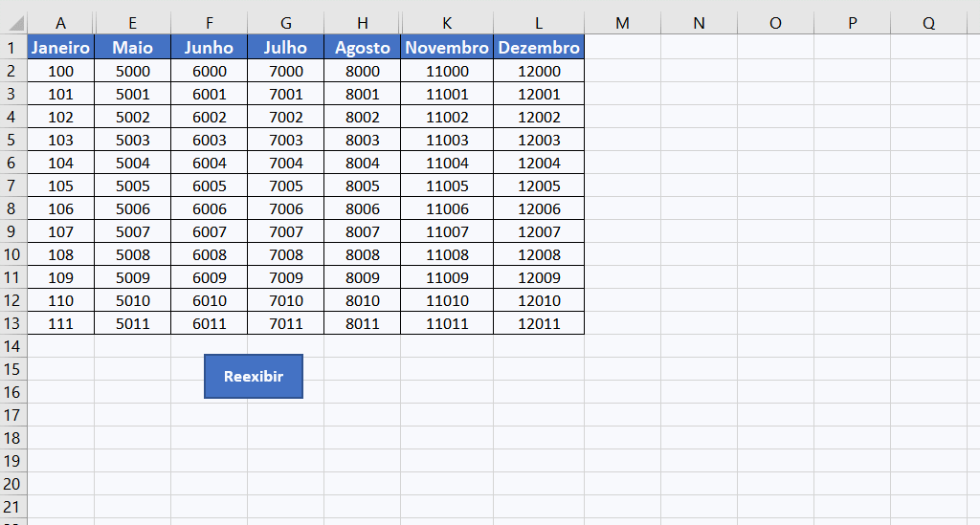Select row 21 header
980x525 pixels.
point(12,507)
